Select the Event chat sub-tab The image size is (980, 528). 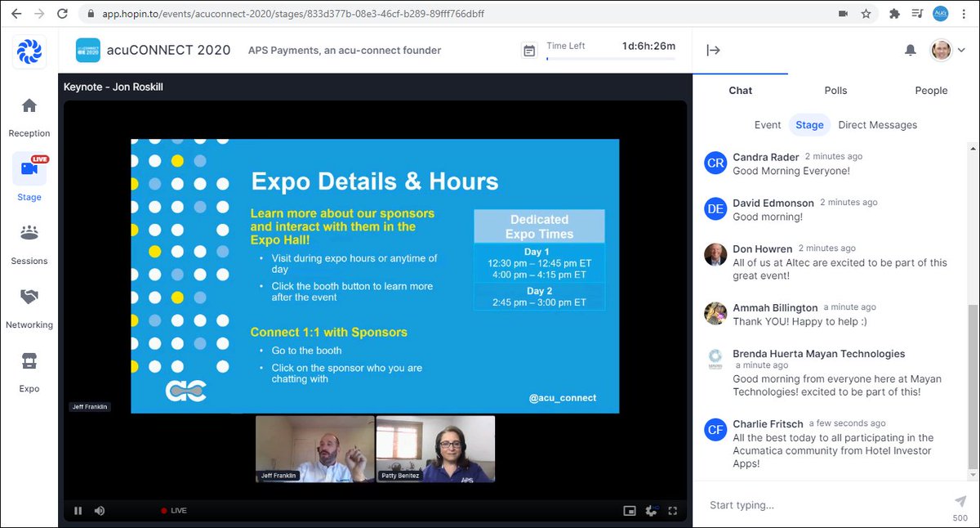coord(768,125)
